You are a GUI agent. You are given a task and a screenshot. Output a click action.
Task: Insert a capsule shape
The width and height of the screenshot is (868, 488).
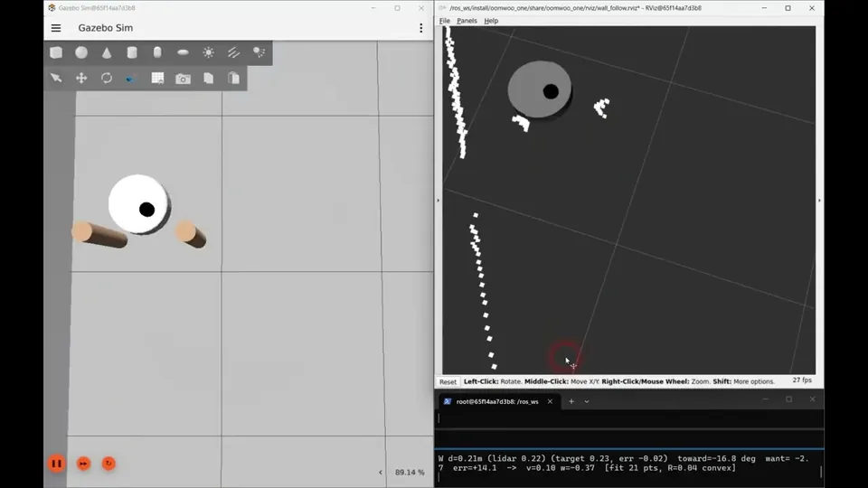(157, 52)
